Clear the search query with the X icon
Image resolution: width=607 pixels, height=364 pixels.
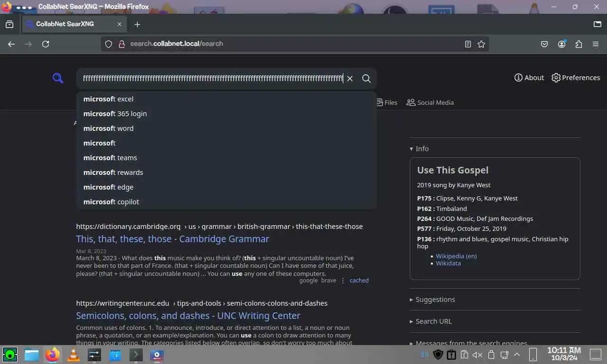pos(350,79)
